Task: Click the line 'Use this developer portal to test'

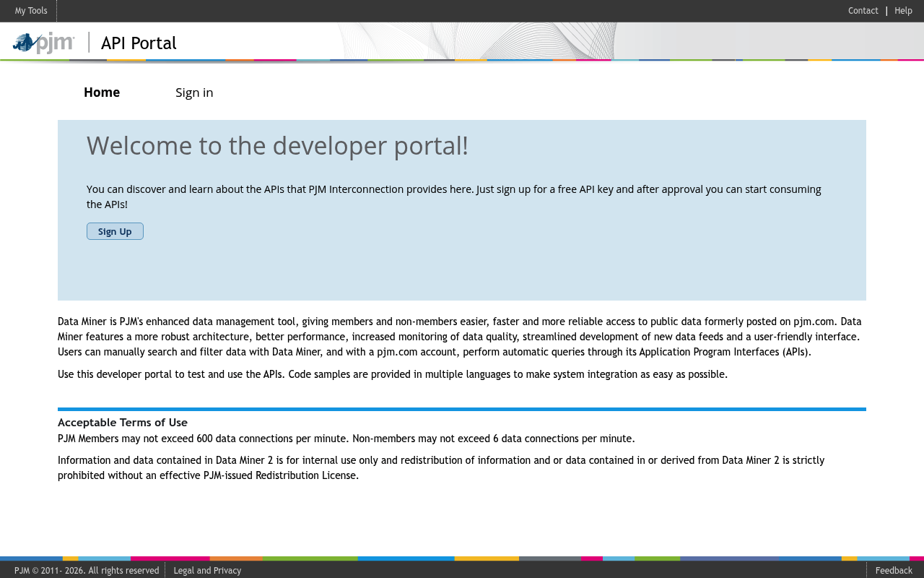Action: [x=393, y=374]
